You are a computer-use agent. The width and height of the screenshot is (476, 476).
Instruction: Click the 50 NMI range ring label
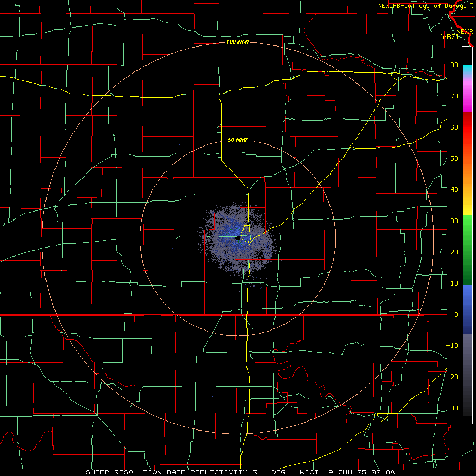click(237, 140)
